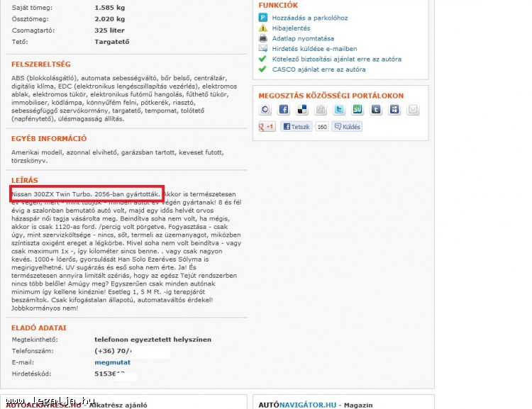Open 'Hibajelentés' link

[x=291, y=28]
